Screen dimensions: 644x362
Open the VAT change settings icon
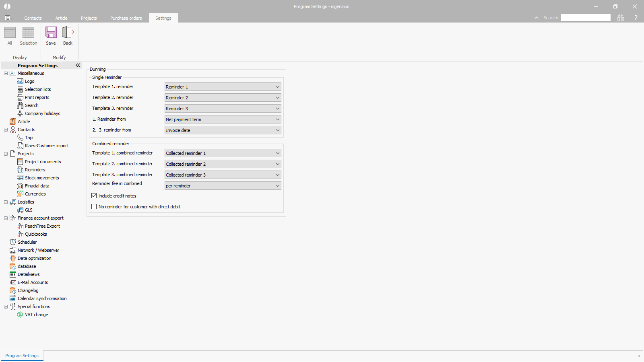pos(20,314)
